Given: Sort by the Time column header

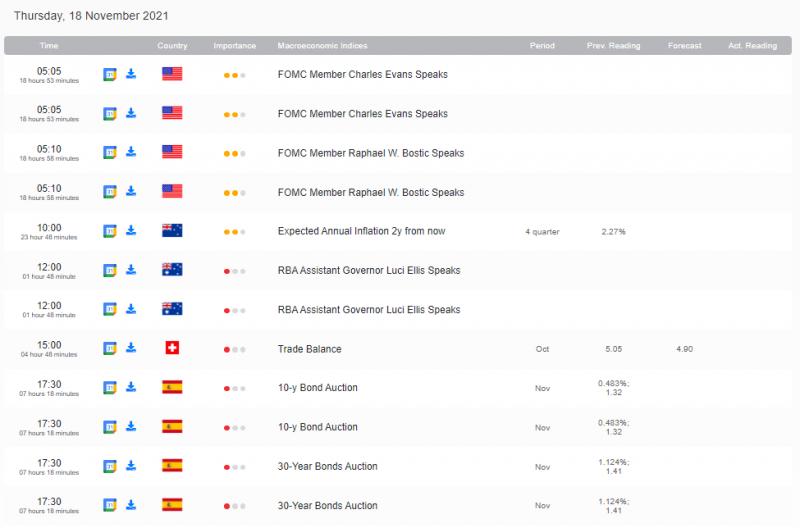Looking at the screenshot, I should (x=49, y=46).
